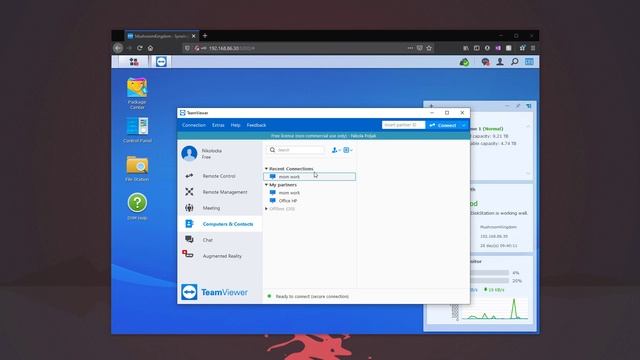Viewport: 640px width, 360px height.
Task: Open dropdown arrow next to Connect
Action: tap(464, 125)
